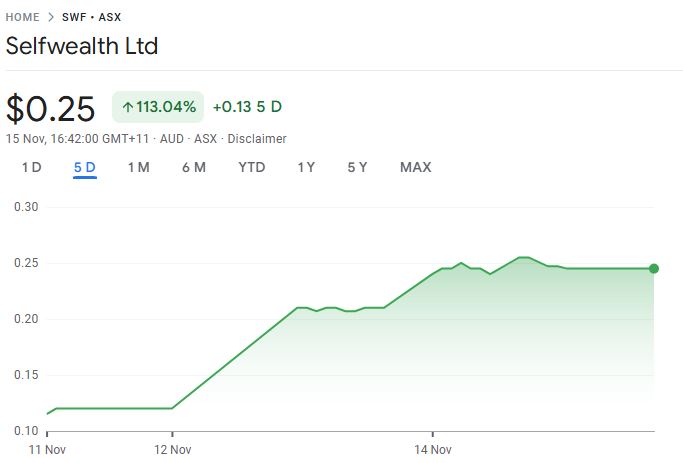The image size is (683, 463).
Task: Switch to the 1 D range tab
Action: click(32, 167)
